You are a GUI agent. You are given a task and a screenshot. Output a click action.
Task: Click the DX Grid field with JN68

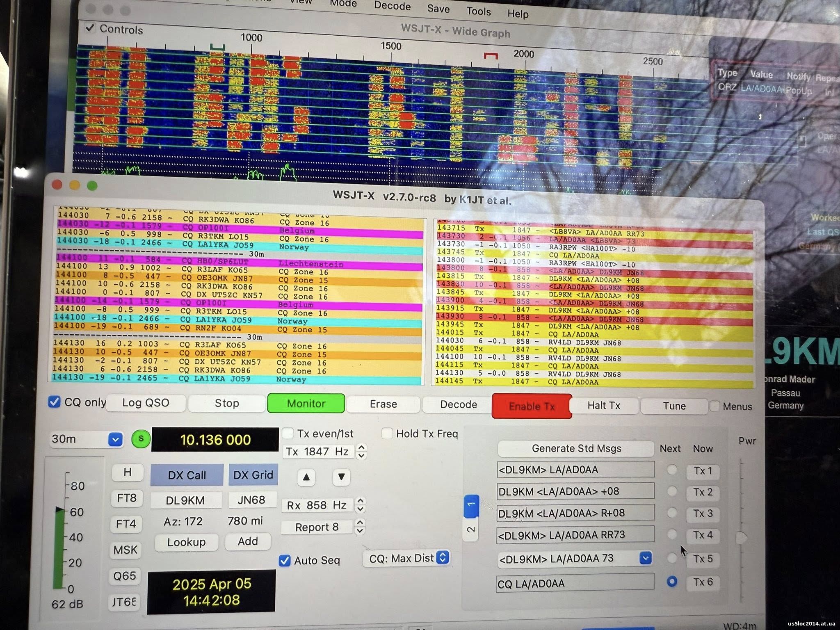(x=252, y=500)
